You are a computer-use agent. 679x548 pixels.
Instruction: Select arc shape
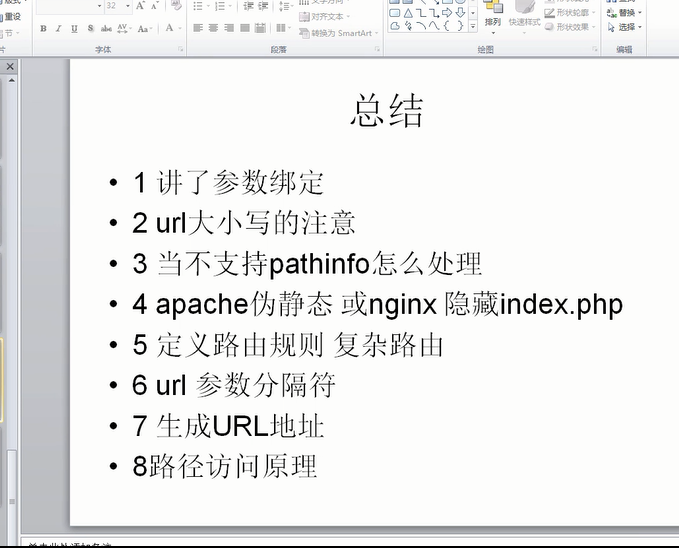421,26
